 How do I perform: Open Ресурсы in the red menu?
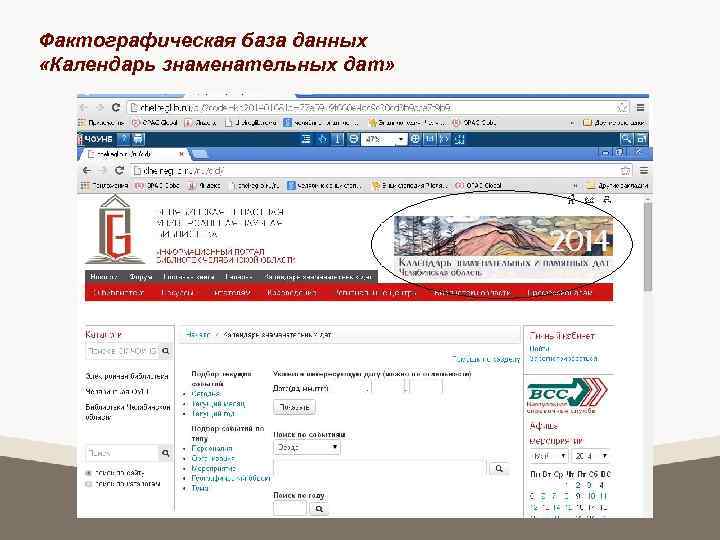coord(177,292)
